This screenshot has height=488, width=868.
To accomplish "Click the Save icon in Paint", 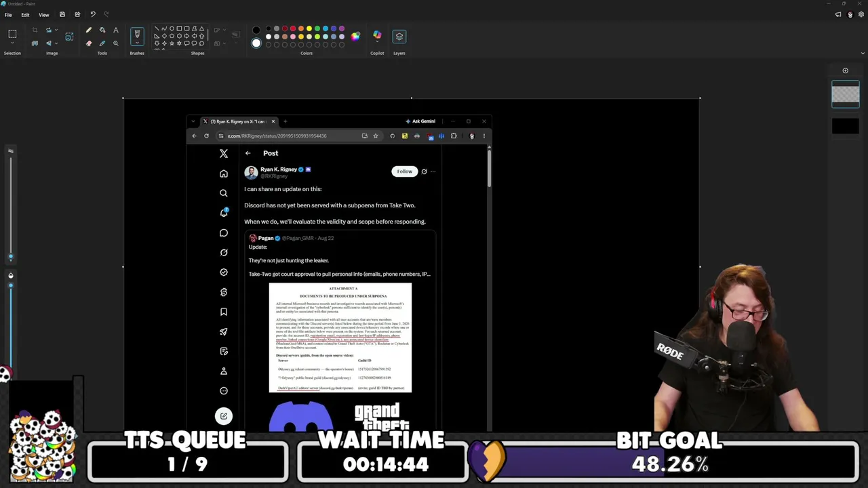I will tap(62, 14).
